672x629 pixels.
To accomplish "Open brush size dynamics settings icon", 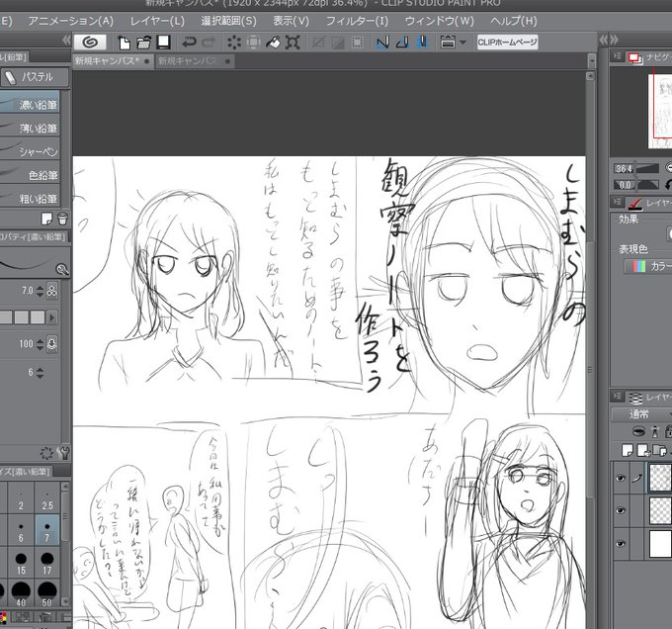I will [51, 291].
